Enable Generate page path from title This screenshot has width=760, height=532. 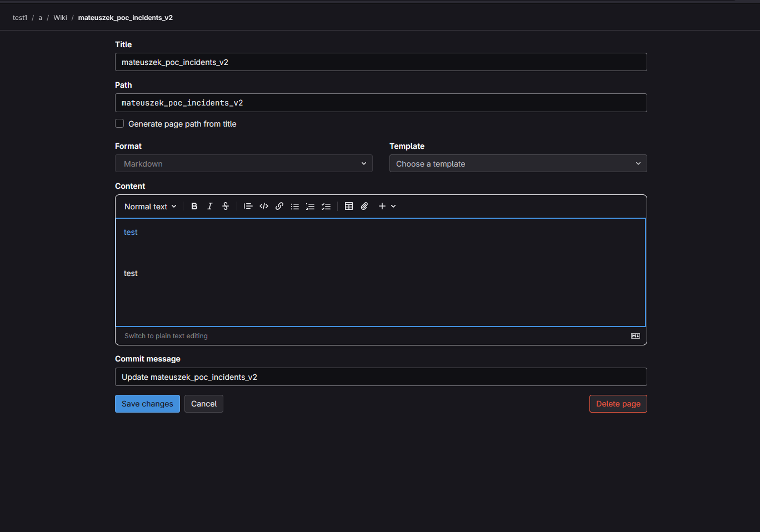pos(119,124)
